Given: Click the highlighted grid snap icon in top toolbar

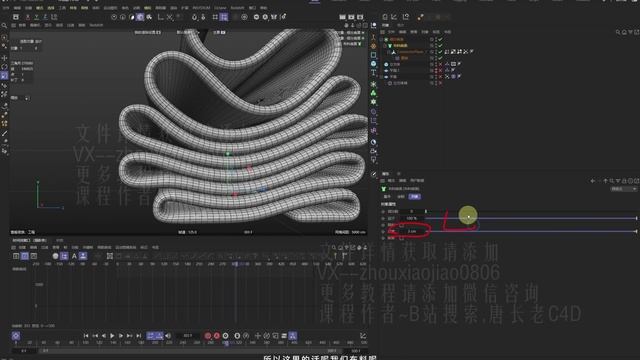Looking at the screenshot, I should tap(224, 17).
